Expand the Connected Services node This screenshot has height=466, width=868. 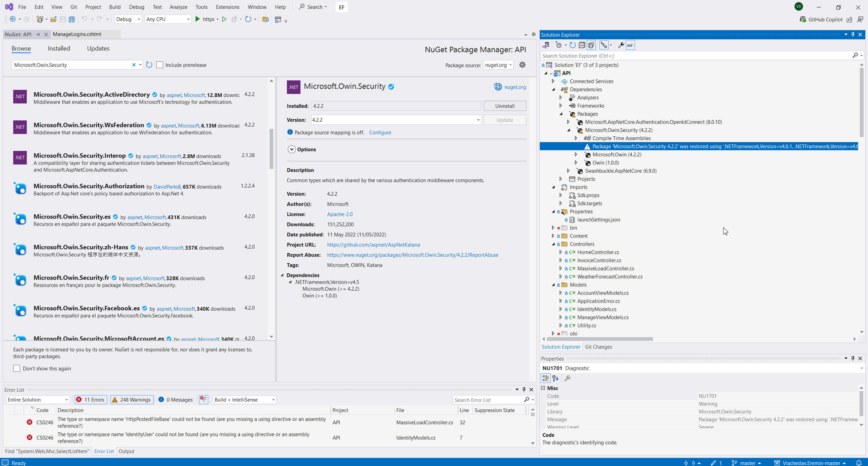tap(552, 81)
